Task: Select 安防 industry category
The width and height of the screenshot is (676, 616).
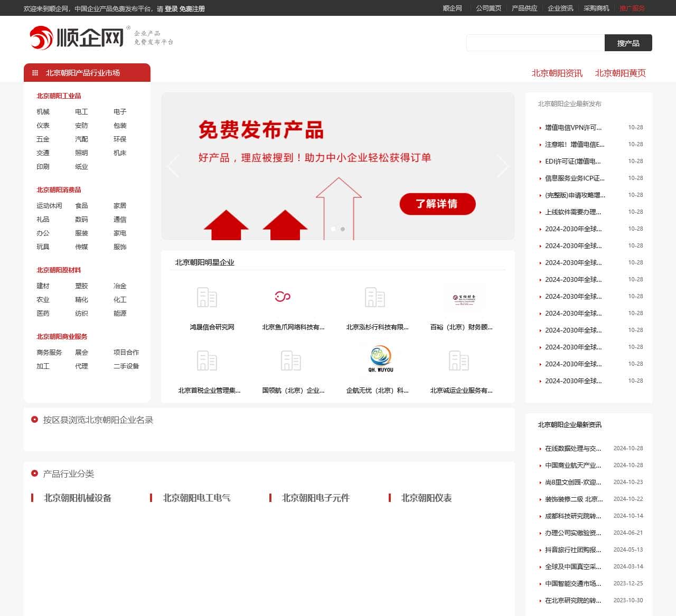Action: click(81, 126)
